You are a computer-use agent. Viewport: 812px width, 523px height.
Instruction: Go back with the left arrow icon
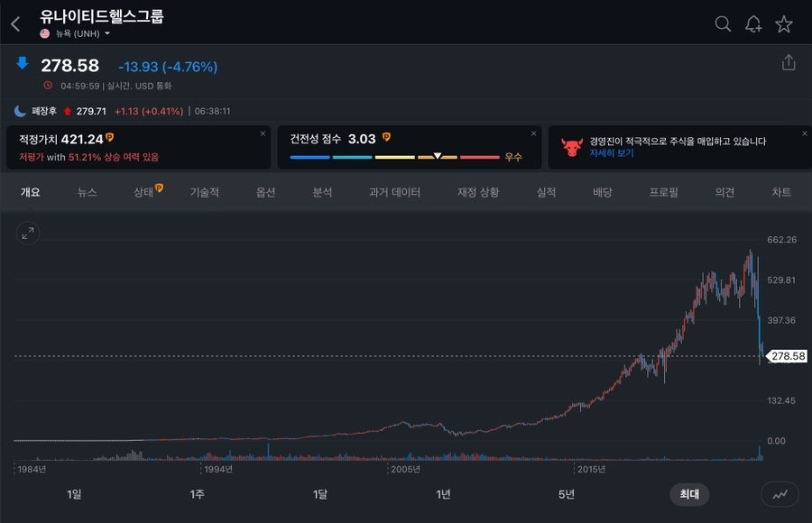(x=15, y=23)
